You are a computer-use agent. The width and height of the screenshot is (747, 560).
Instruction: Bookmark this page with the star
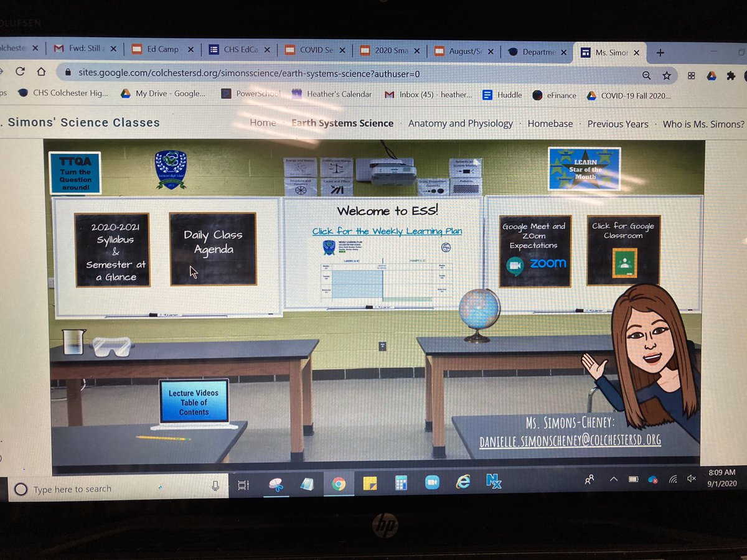coord(667,75)
